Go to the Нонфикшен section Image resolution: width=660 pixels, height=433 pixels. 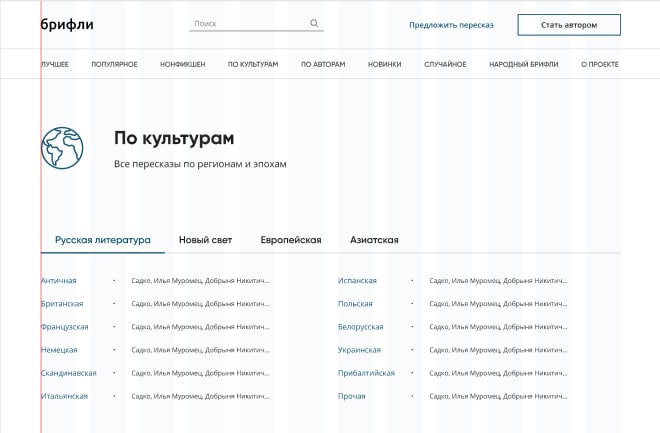coord(182,64)
